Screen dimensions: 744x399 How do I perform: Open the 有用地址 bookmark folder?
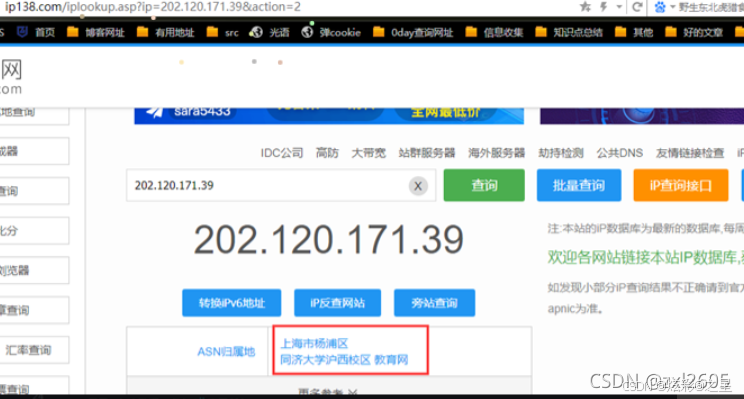coord(166,32)
